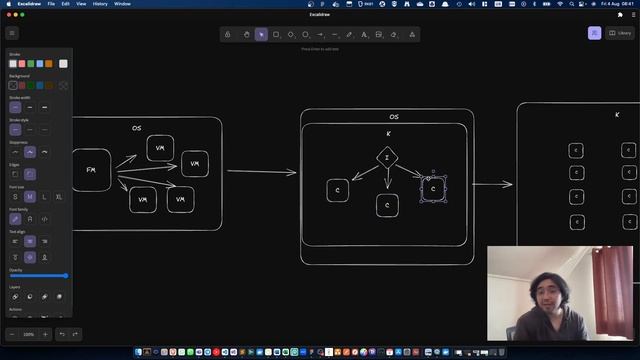This screenshot has height=360, width=640.
Task: Choose transparent background swatch
Action: (13, 86)
